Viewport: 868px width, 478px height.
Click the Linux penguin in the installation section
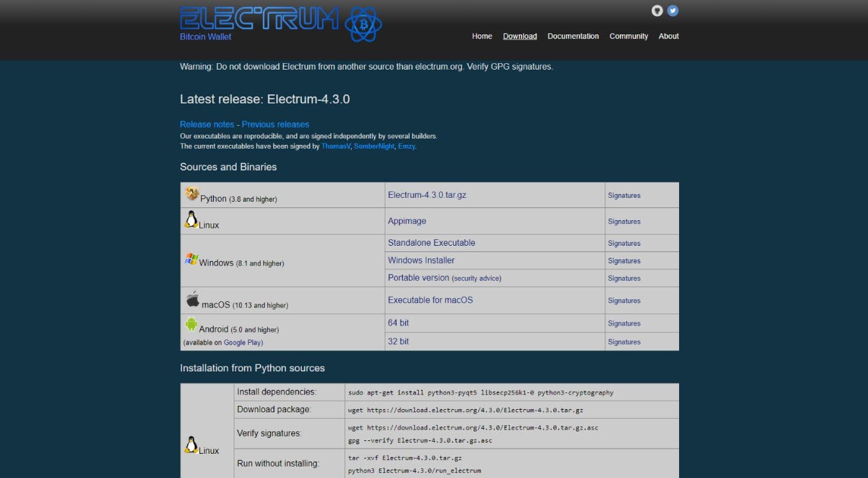tap(191, 444)
